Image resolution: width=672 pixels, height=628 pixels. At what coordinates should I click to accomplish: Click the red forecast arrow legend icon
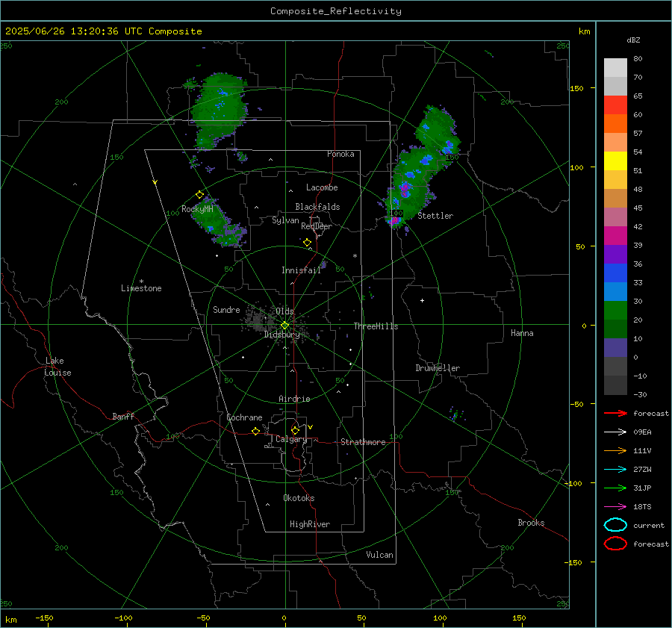point(615,413)
